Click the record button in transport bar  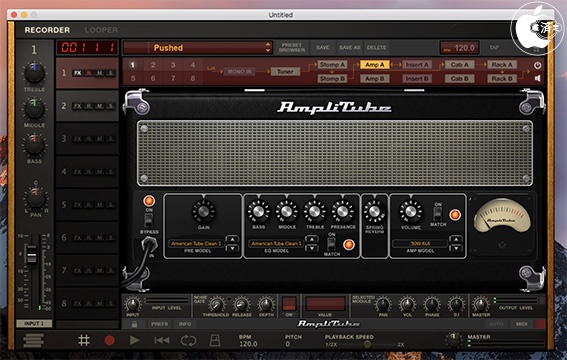coord(109,340)
